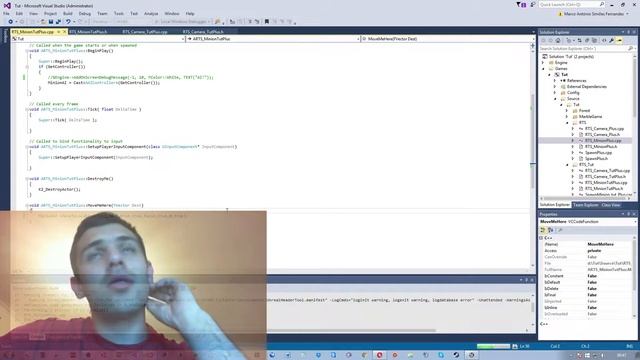Select RTS_MinionPlus.cpp in Solution Explorer
Viewport: 640px width, 360px height.
point(602,140)
